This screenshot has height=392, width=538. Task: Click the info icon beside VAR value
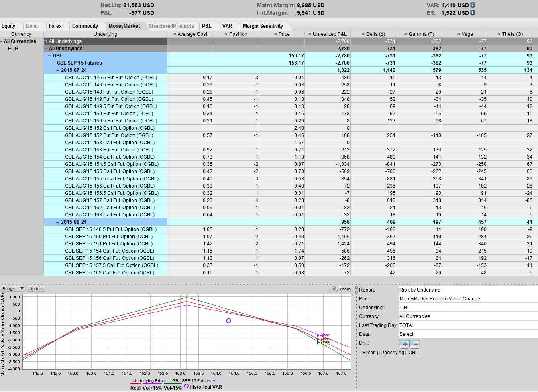(473, 5)
